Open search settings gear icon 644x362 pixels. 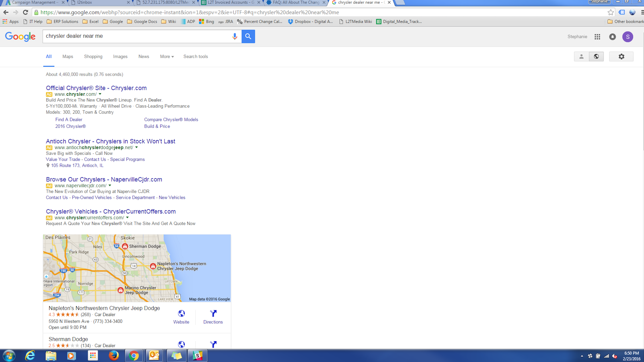click(621, 56)
